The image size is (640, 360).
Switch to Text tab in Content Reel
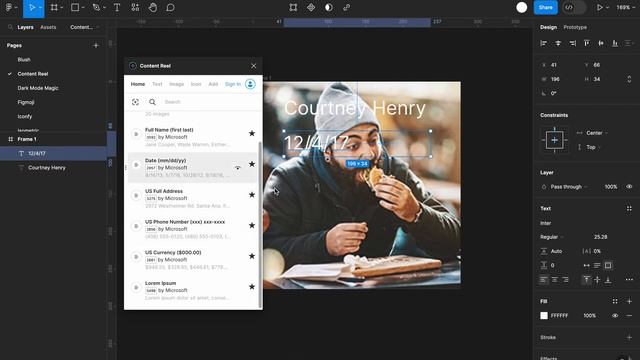point(157,84)
